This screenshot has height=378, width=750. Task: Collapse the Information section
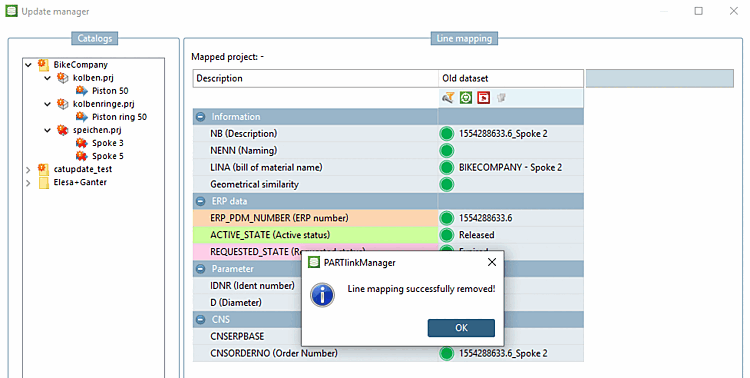coord(200,117)
